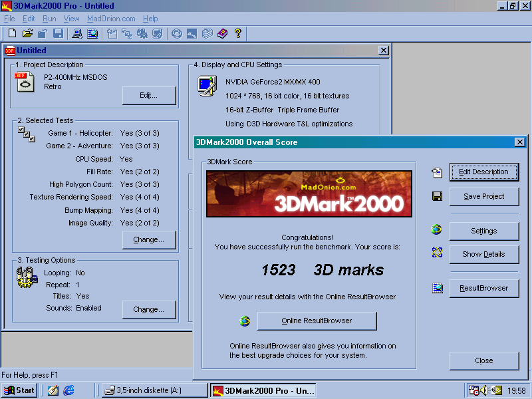Screen dimensions: 532x399
Task: Click the 16-bit Z-Buffer text
Action: [249, 110]
